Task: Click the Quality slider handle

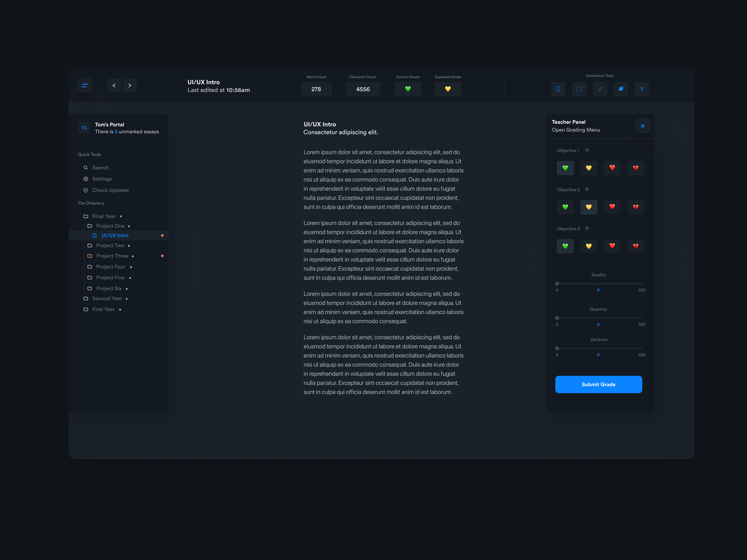Action: tap(557, 284)
